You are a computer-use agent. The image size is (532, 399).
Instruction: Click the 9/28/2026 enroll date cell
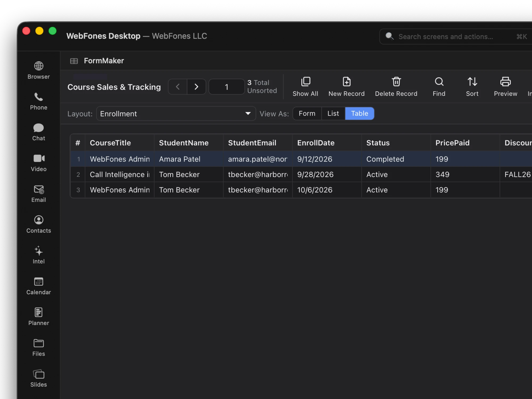tap(327, 174)
